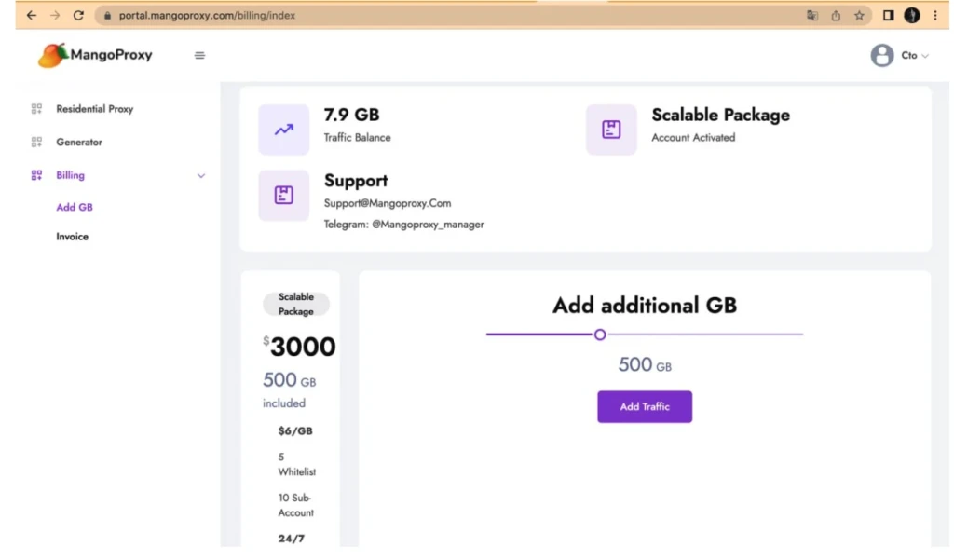Open the Invoice submenu item
Image resolution: width=954 pixels, height=560 pixels.
tap(72, 236)
